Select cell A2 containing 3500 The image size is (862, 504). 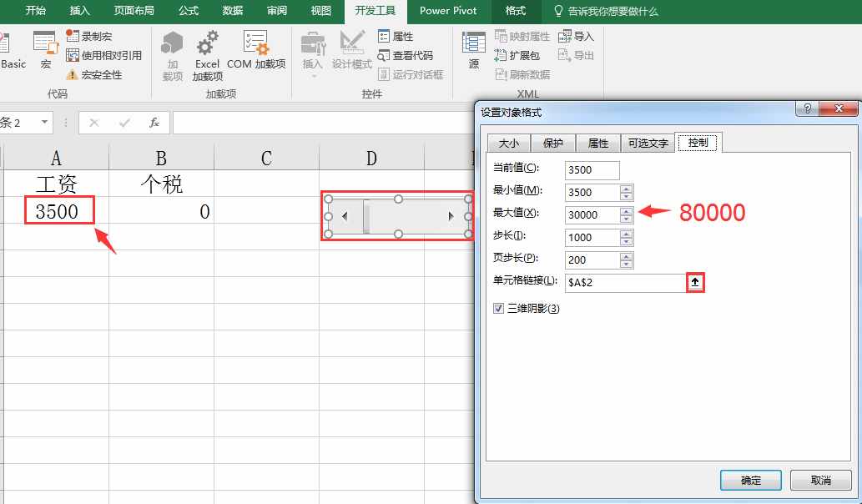(58, 211)
